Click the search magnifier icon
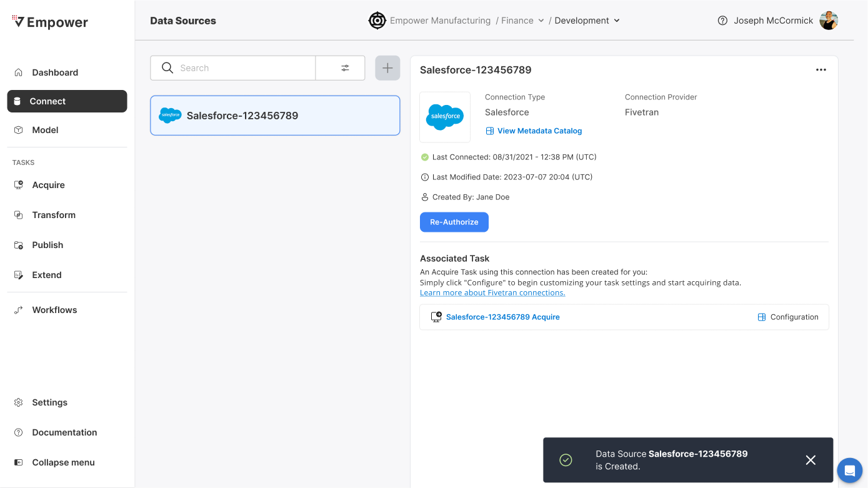Viewport: 868px width, 488px height. click(x=167, y=68)
